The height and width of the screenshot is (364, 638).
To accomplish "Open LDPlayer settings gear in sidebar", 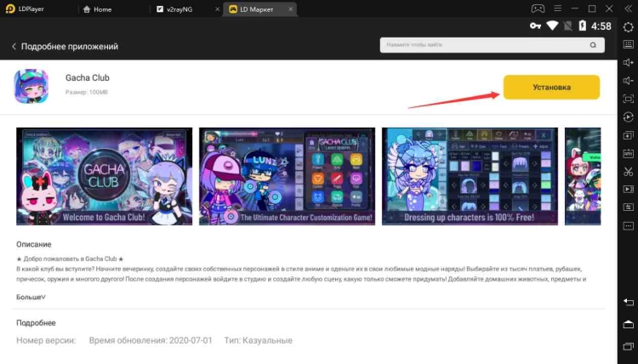I will 629,27.
